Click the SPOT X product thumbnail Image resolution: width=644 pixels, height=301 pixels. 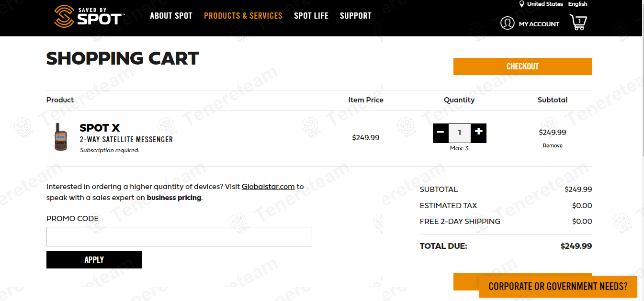pyautogui.click(x=61, y=137)
